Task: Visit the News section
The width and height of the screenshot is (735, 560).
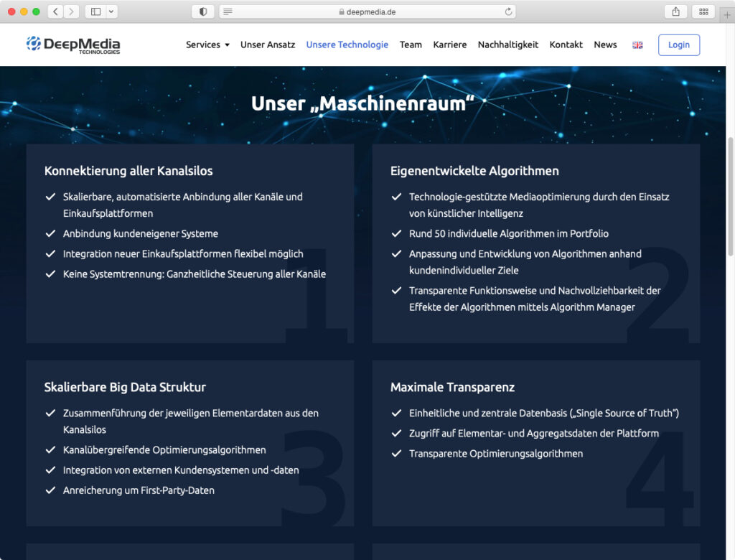Action: [605, 45]
